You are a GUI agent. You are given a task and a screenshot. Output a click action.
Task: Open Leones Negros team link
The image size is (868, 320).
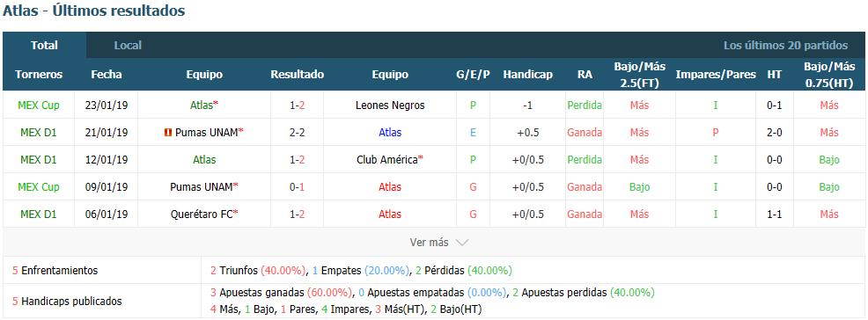point(390,105)
